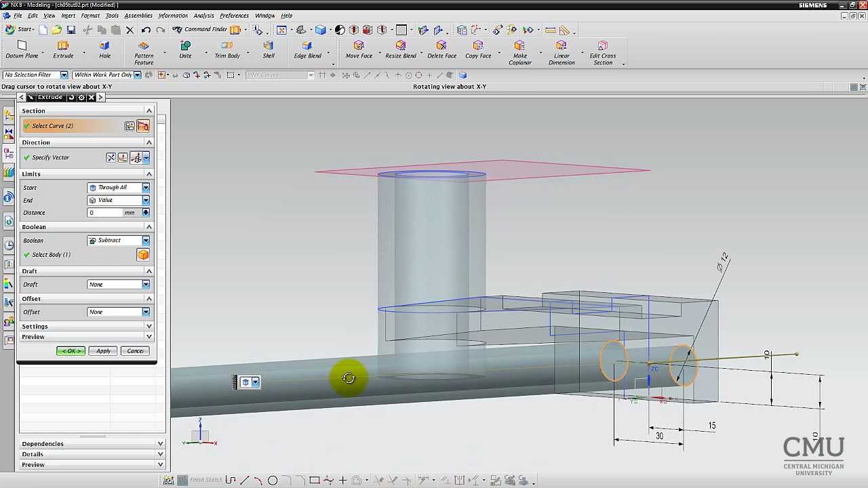Screen dimensions: 868x488
Task: Click the Extrude dialog close X icon
Action: click(92, 98)
